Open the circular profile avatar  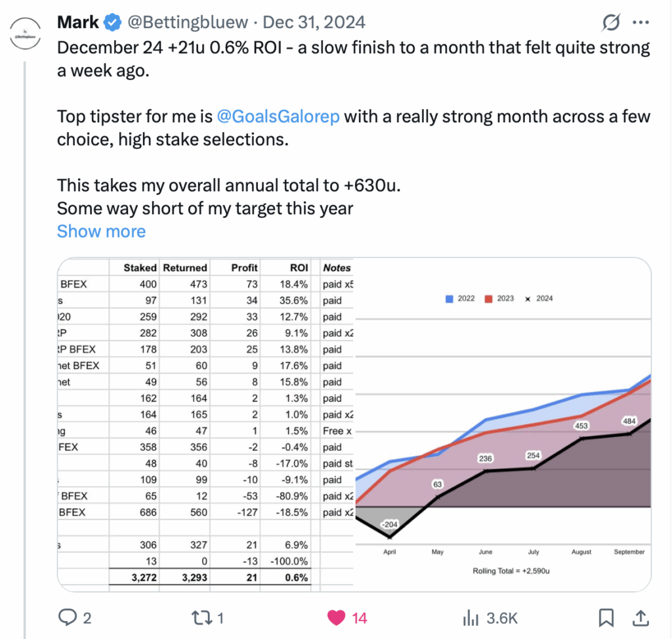click(26, 33)
